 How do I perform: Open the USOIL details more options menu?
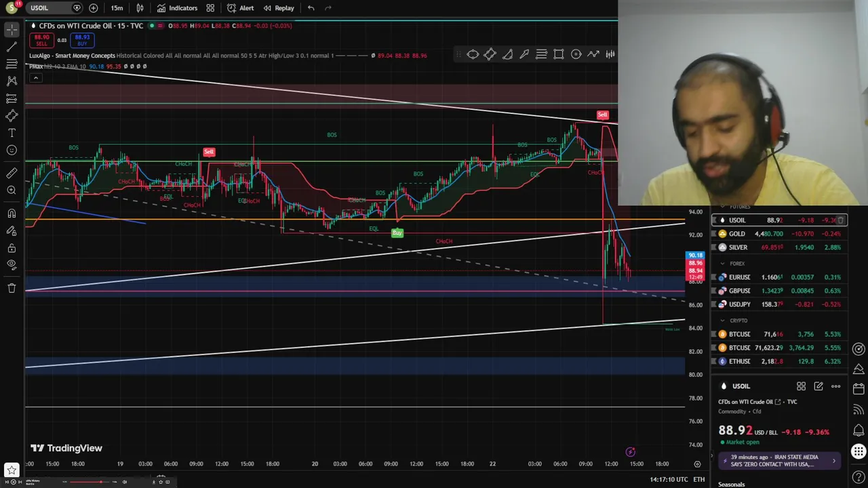coord(835,386)
